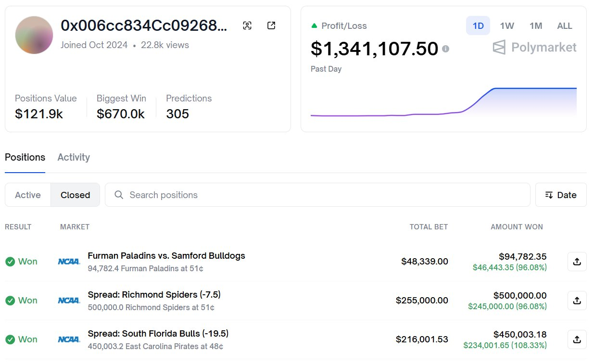The width and height of the screenshot is (594, 364).
Task: Share the Richmond Spiders spread position
Action: coord(577,301)
